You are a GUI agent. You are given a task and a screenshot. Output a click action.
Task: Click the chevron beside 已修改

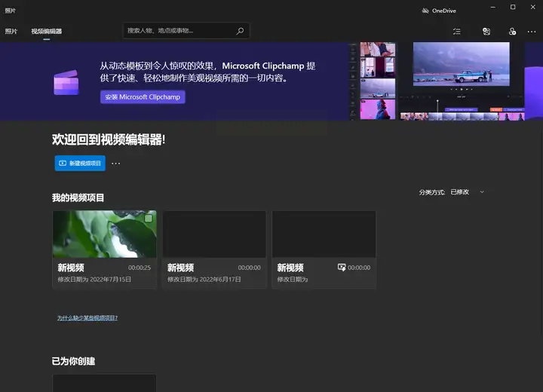tap(482, 191)
